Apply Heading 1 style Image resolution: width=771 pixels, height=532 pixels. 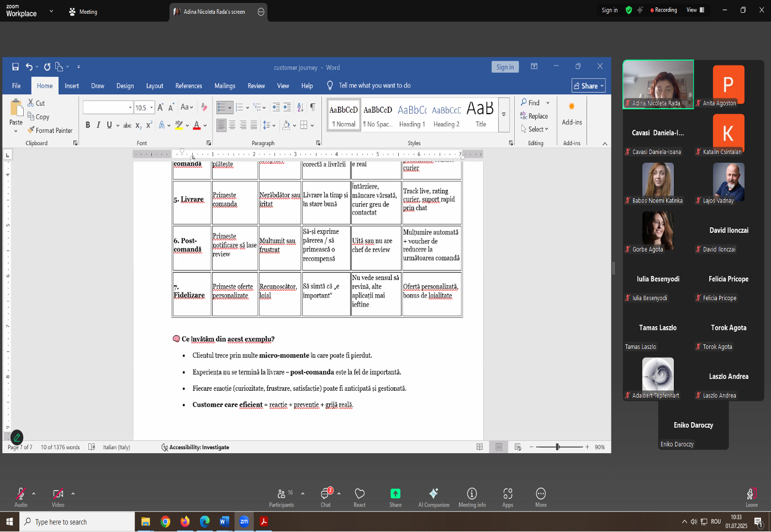pyautogui.click(x=412, y=115)
